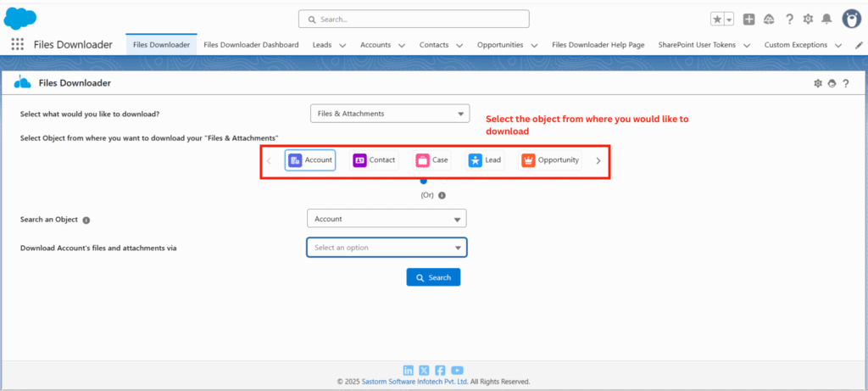
Task: Open the Global Actions plus icon
Action: point(749,20)
